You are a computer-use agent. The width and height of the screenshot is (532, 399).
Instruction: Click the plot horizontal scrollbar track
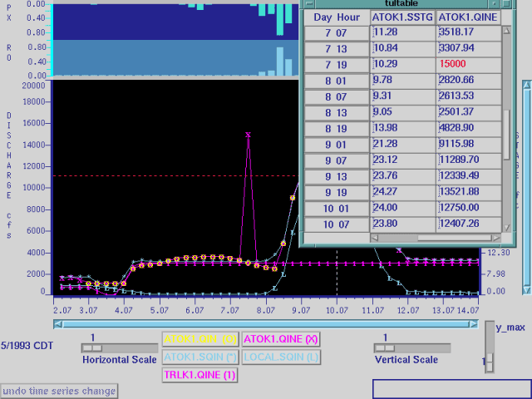[x=266, y=324]
